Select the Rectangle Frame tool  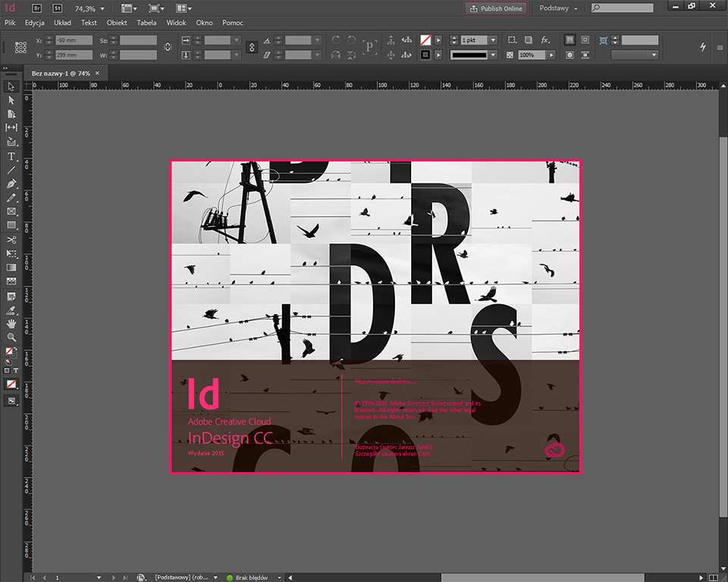11,212
